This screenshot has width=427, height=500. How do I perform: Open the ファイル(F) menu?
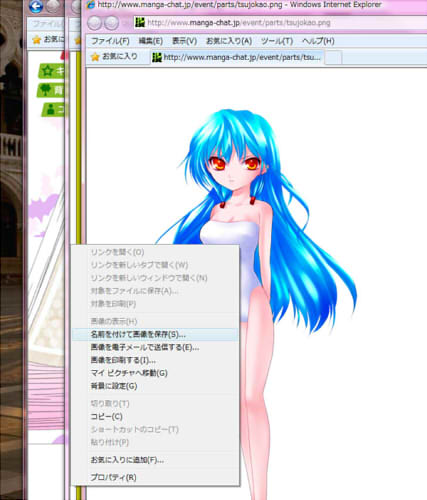pos(110,41)
